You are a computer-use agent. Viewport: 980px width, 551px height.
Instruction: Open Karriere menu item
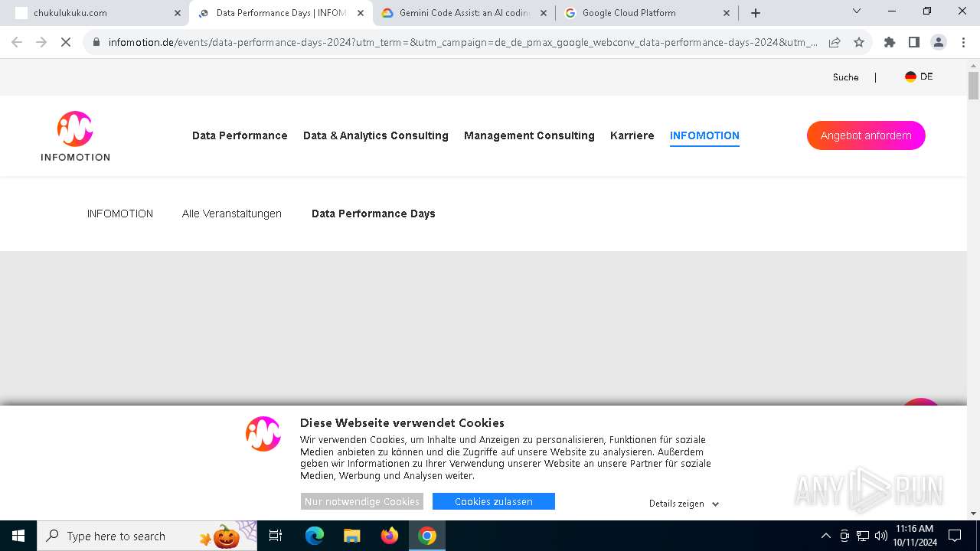click(x=632, y=135)
